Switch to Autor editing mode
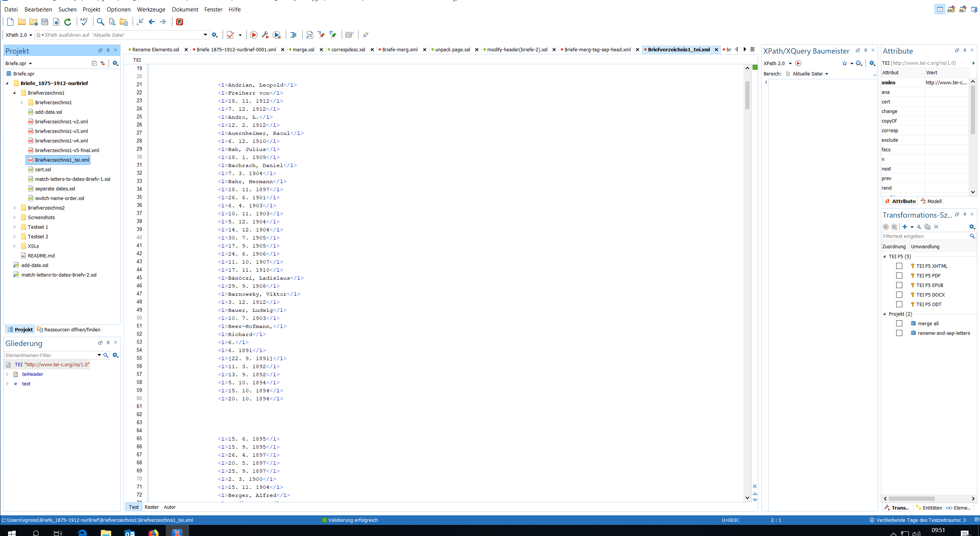Viewport: 980px width, 536px height. (170, 507)
